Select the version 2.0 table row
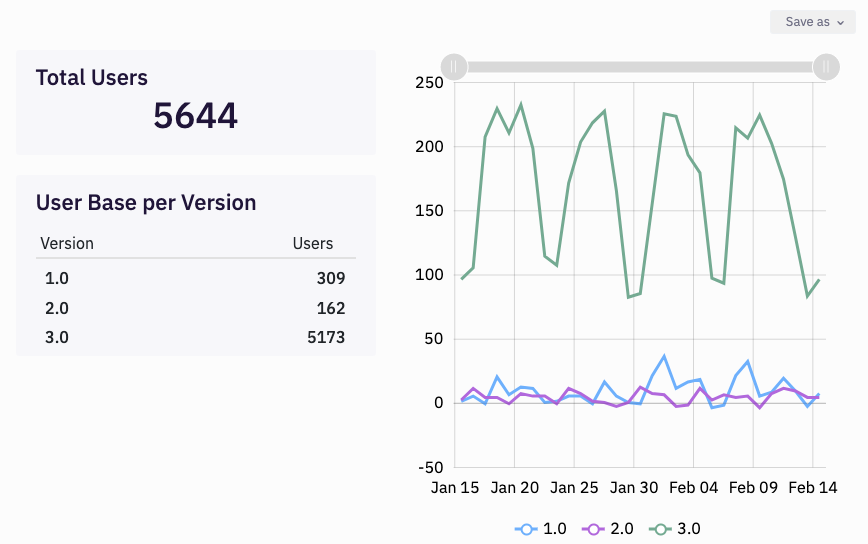Screen dimensions: 868x544 pyautogui.click(x=195, y=308)
